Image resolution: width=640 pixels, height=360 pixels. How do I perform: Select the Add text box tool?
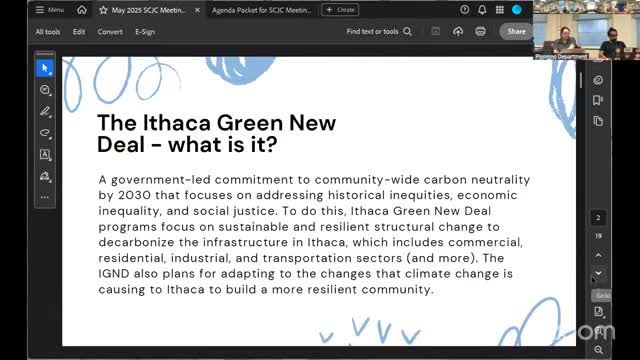45,155
